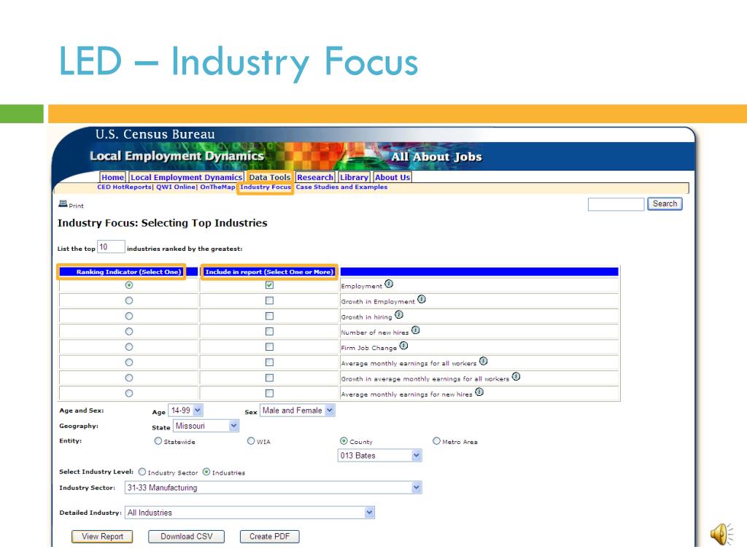Select Growth in Employment ranking radio button
Screen dimensions: 747x560
128,301
